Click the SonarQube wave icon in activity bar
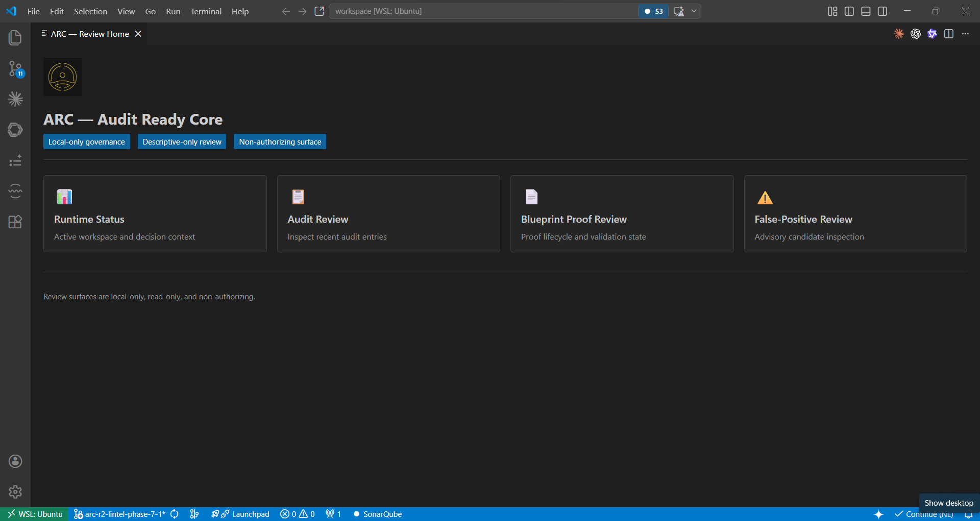Image resolution: width=980 pixels, height=521 pixels. (15, 191)
